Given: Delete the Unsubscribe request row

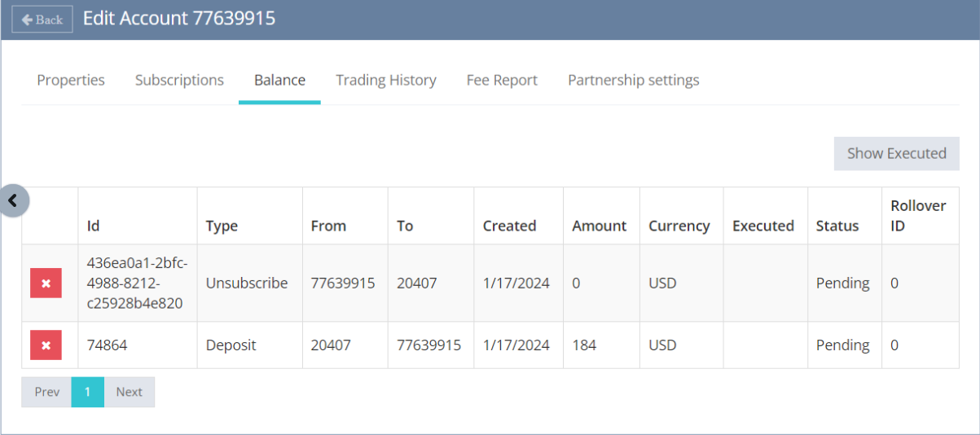Looking at the screenshot, I should click(x=46, y=283).
